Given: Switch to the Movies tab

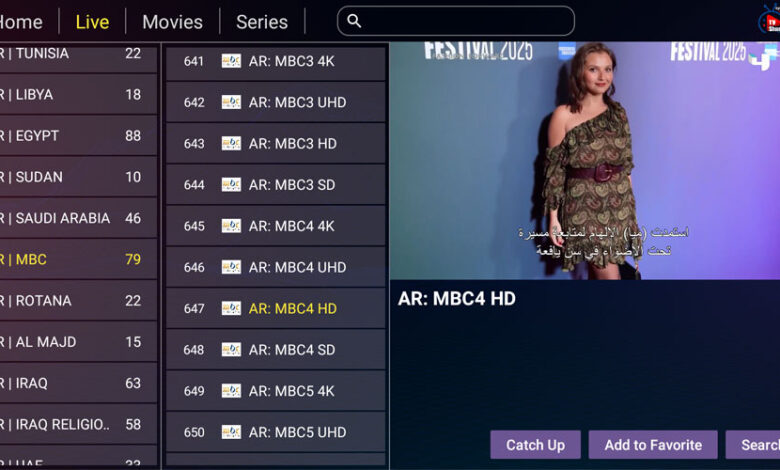Looking at the screenshot, I should [x=173, y=22].
